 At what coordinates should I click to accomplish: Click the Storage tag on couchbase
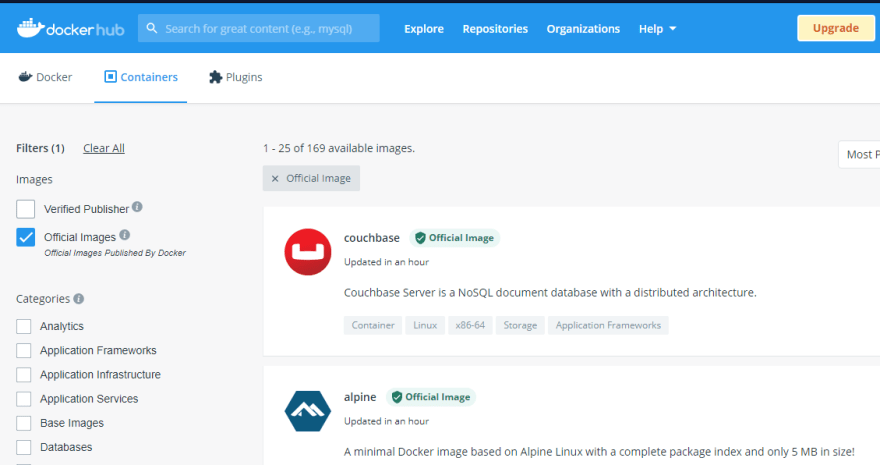(x=520, y=325)
